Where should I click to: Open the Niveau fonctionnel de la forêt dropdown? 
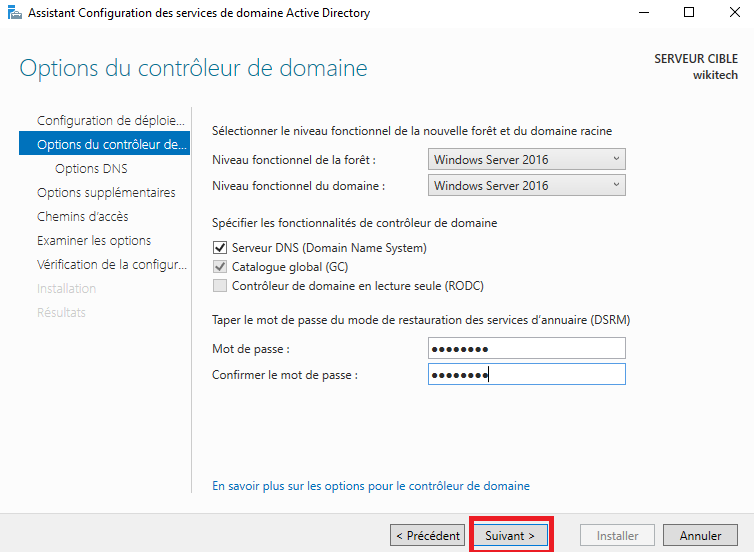[526, 160]
